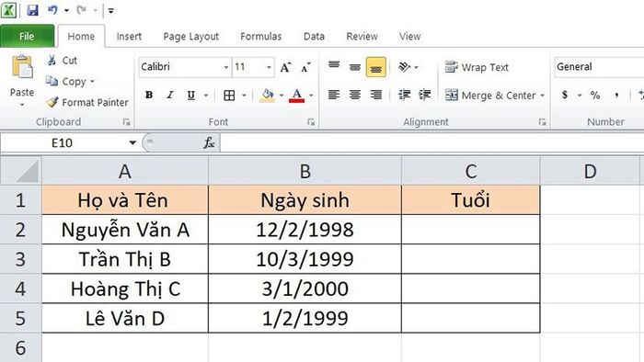Toggle Bold formatting

click(x=149, y=96)
